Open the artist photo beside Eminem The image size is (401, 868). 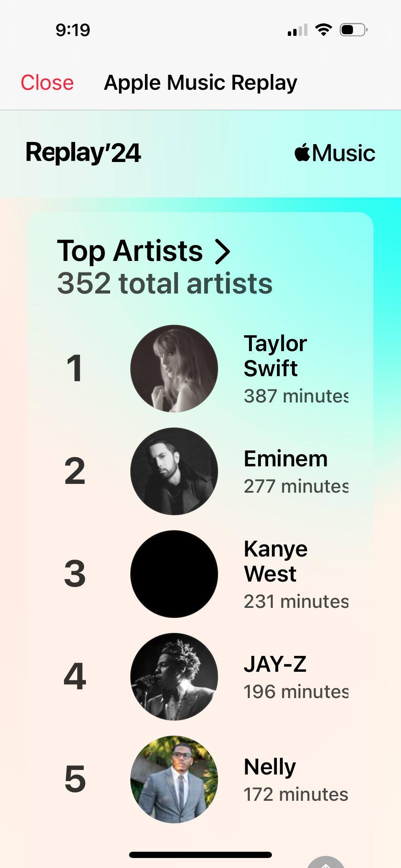coord(174,471)
